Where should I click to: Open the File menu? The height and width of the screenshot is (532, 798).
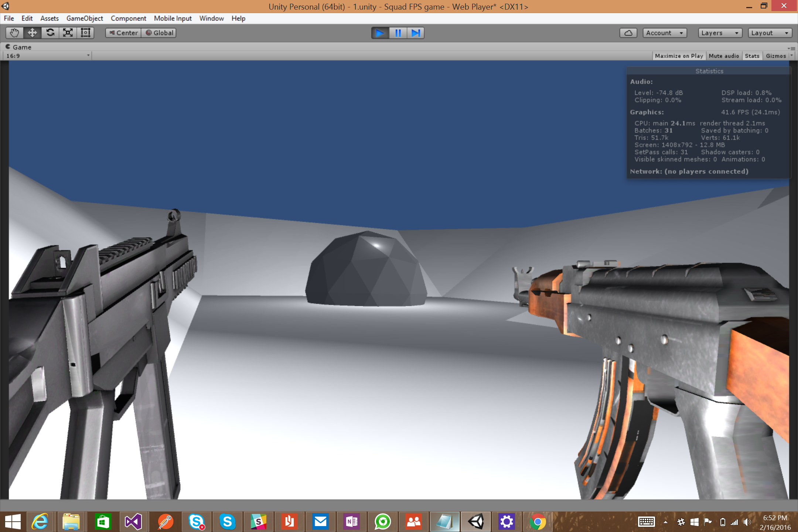click(x=9, y=18)
